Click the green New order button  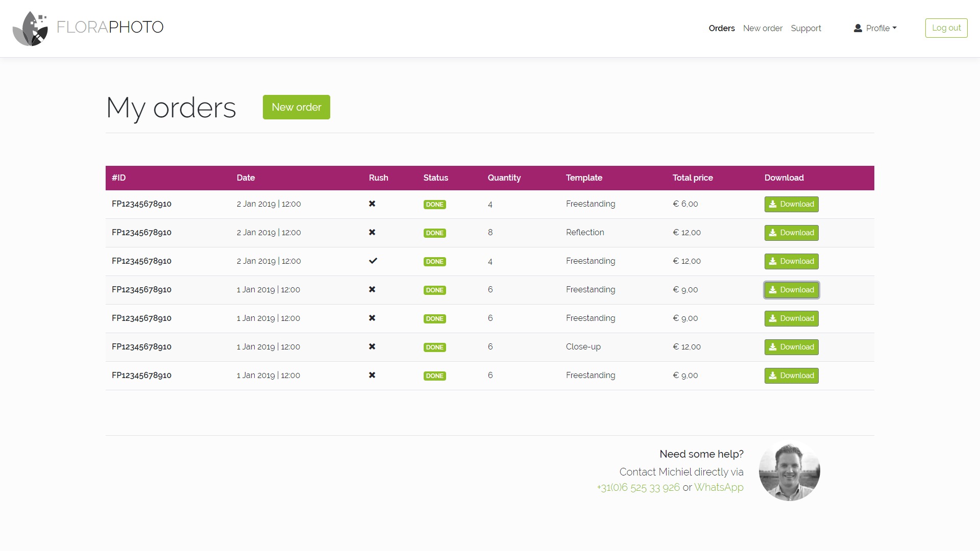click(297, 107)
